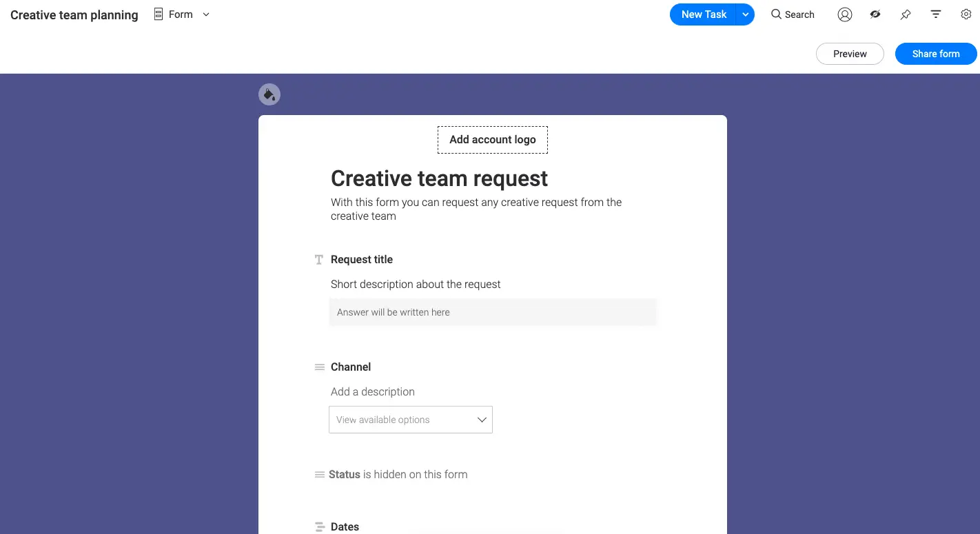Open the New Task dropdown arrow
980x534 pixels.
(x=744, y=14)
